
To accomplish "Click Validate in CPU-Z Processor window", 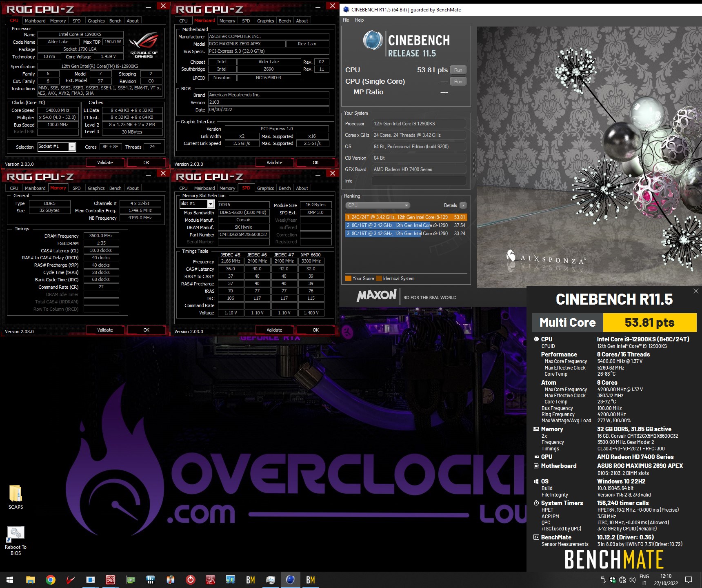I will (105, 163).
